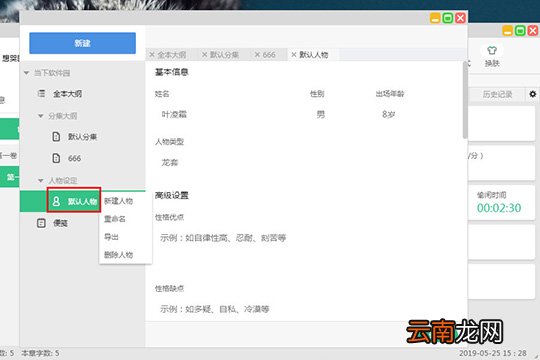
Task: Click the character form vertical scrollbar
Action: [465, 100]
